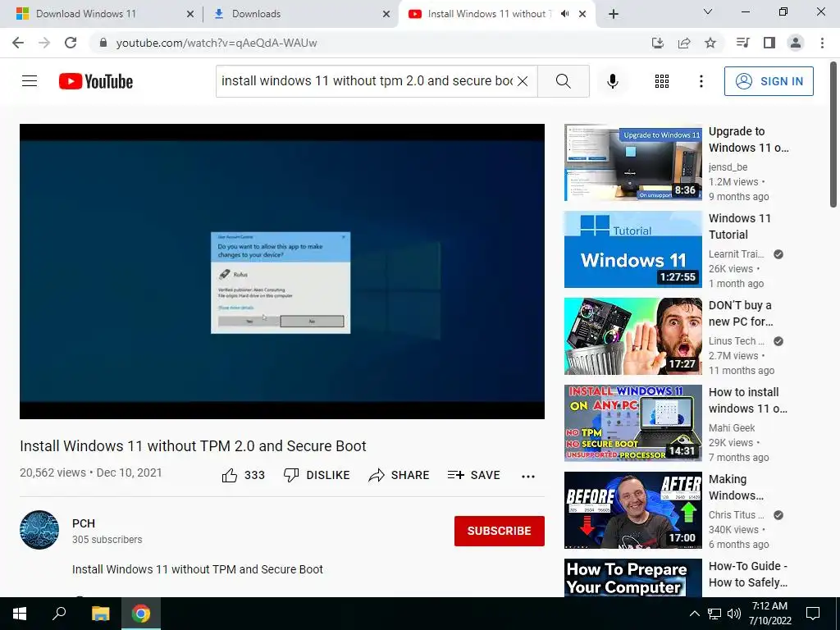
Task: Go to YouTube home via logo
Action: pyautogui.click(x=96, y=81)
